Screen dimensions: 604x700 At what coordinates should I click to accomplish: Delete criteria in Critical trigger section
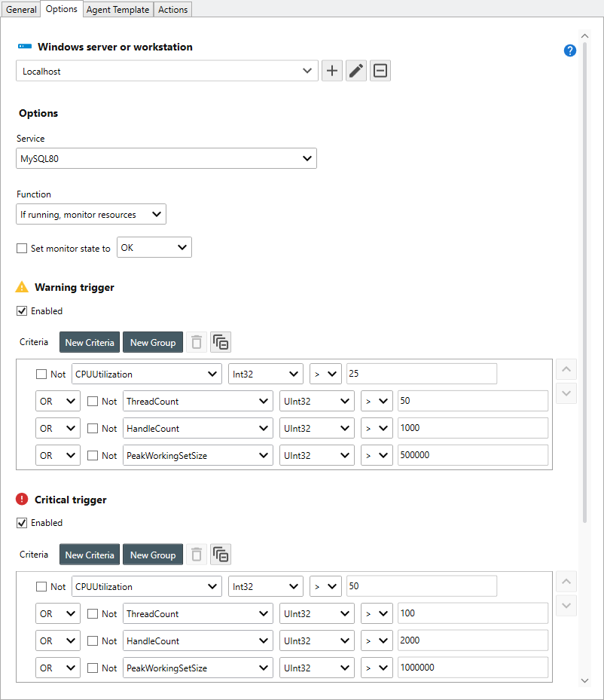(x=197, y=555)
